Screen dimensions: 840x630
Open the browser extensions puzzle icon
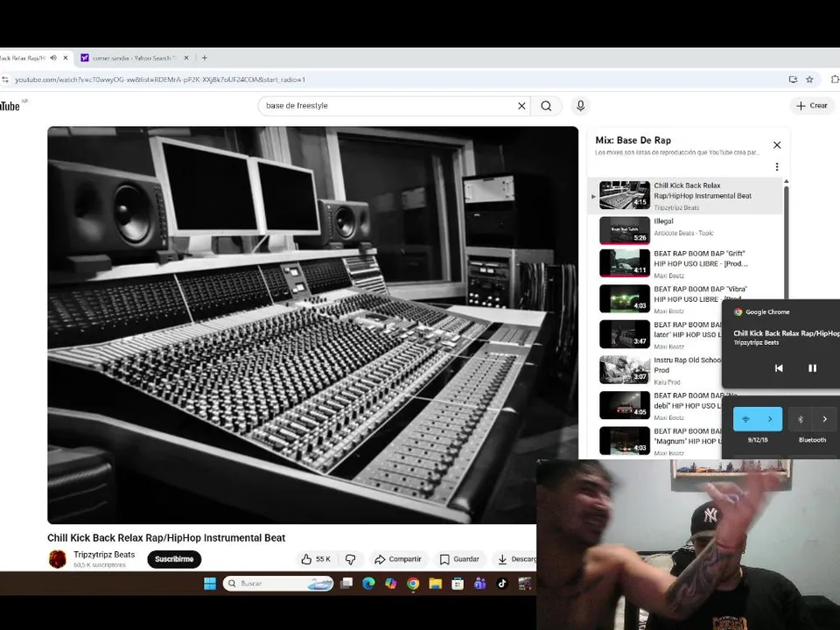point(835,80)
